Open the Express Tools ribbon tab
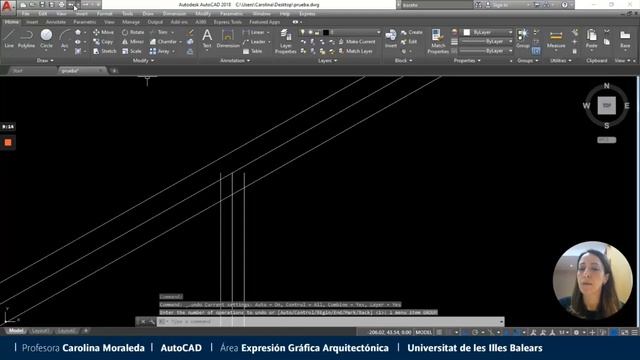Viewport: 640px width, 360px height. (x=227, y=22)
